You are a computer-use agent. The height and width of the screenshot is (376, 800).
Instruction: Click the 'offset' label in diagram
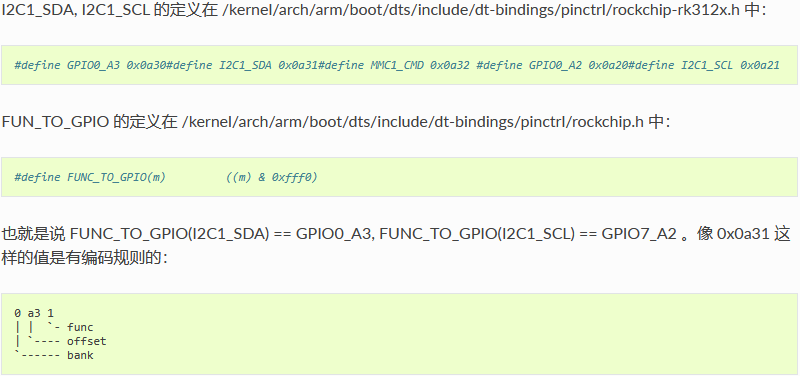[x=87, y=341]
